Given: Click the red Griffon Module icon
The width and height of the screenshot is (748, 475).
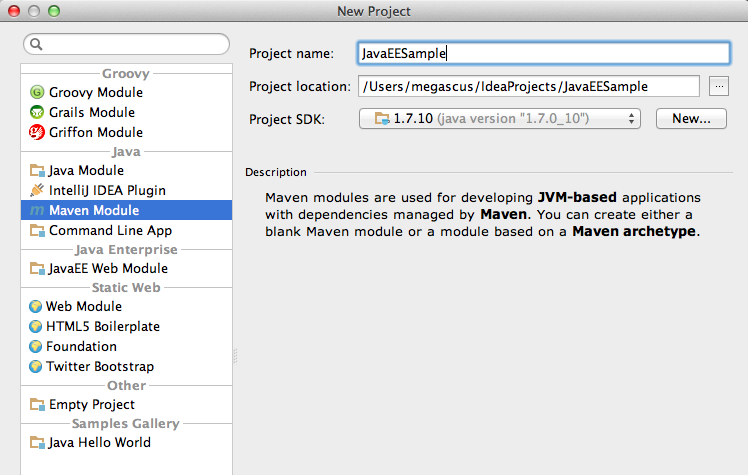Looking at the screenshot, I should pos(37,132).
